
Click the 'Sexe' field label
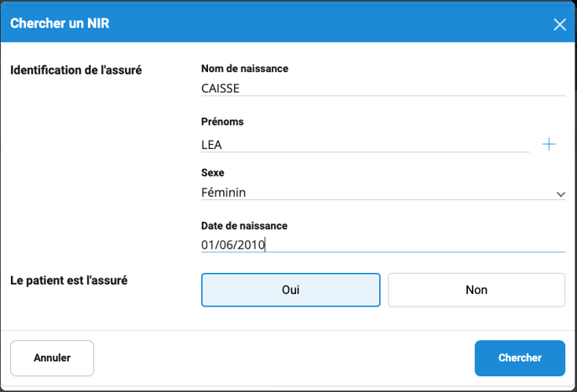[213, 173]
